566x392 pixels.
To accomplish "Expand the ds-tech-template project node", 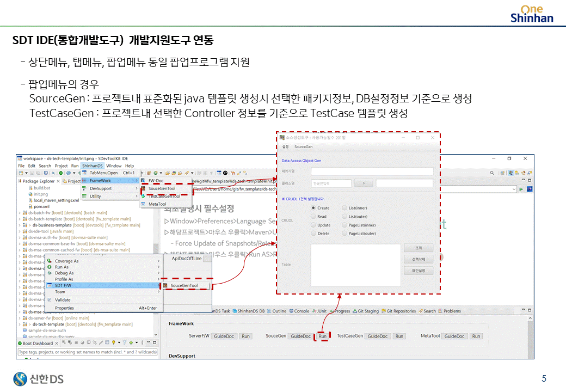I will point(20,324).
